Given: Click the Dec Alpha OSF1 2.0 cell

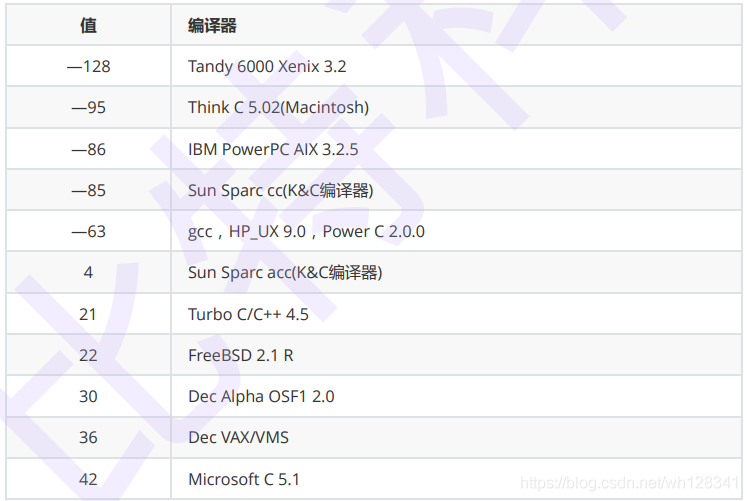Looking at the screenshot, I should [261, 396].
